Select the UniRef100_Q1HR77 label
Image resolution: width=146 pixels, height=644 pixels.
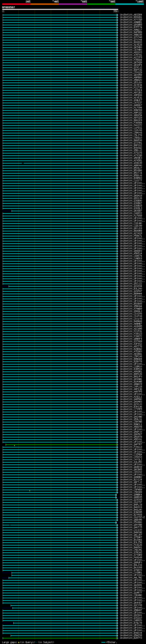coord(131,593)
